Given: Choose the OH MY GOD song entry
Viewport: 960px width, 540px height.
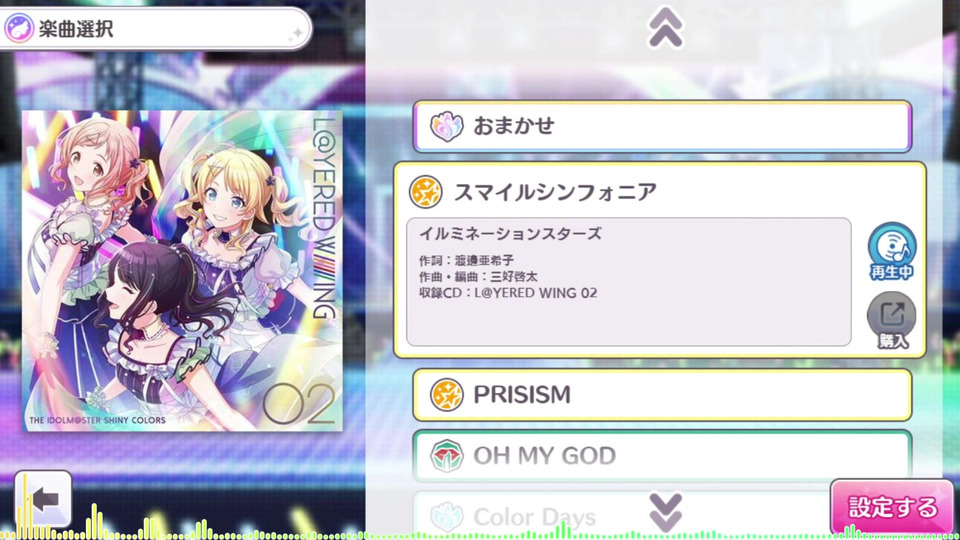Looking at the screenshot, I should click(x=662, y=456).
